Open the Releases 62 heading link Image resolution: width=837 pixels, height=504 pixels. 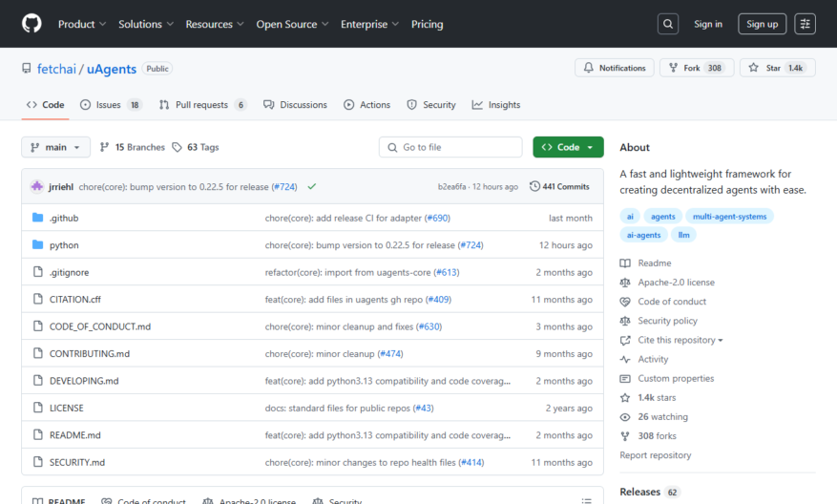coord(650,492)
